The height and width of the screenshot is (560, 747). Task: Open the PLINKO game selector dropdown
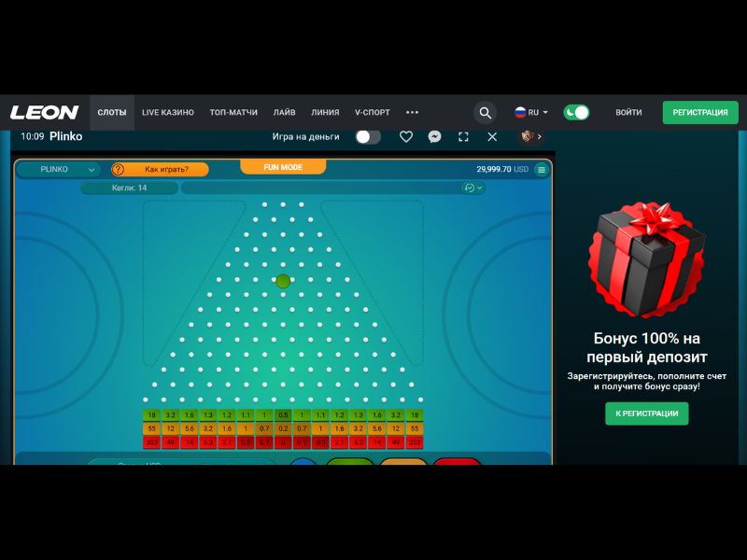click(x=58, y=170)
